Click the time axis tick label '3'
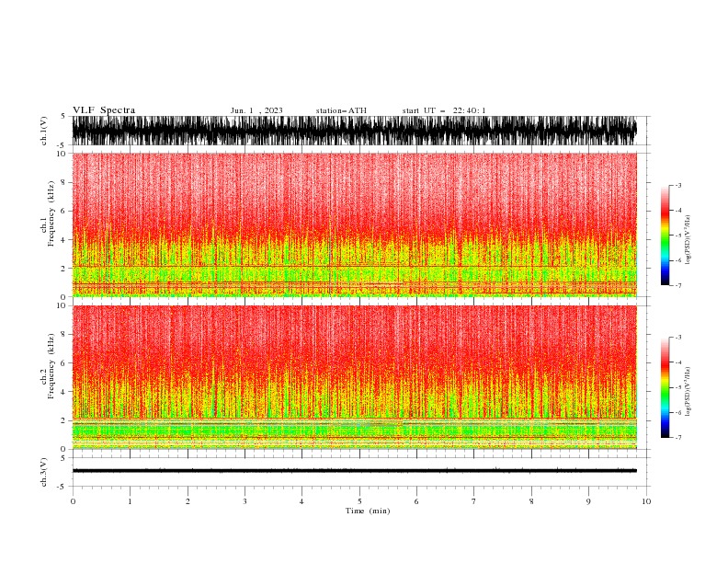728x563 pixels. [245, 501]
